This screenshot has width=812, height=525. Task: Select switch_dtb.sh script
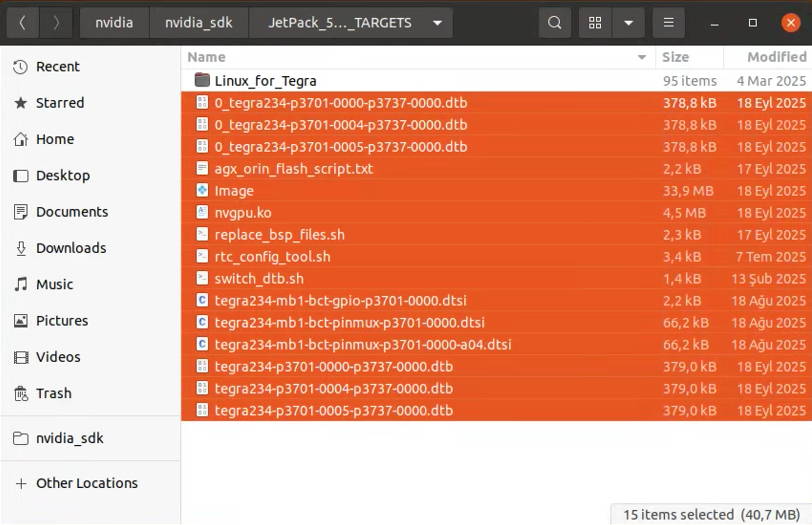click(497, 279)
